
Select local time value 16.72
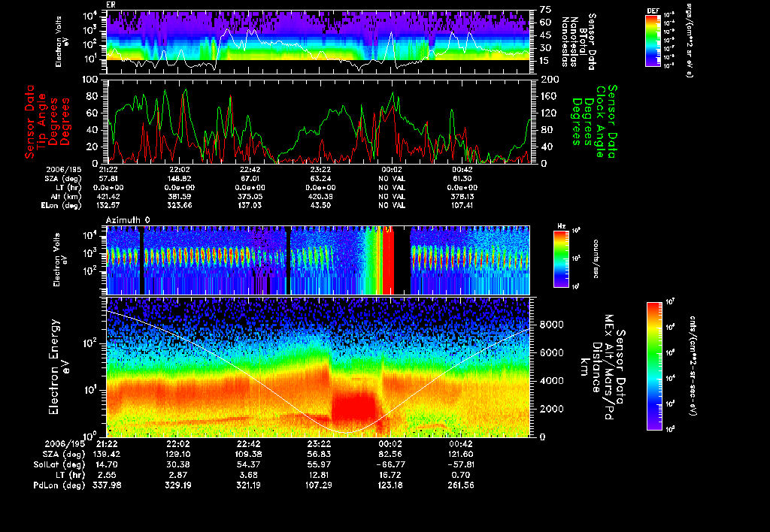390,475
